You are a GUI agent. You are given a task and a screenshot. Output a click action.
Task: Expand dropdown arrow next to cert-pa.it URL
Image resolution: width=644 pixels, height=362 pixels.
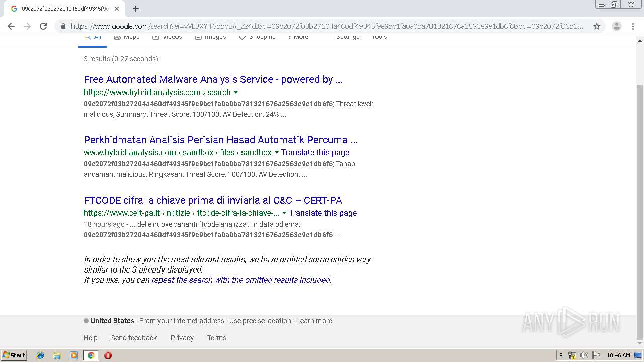tap(284, 213)
